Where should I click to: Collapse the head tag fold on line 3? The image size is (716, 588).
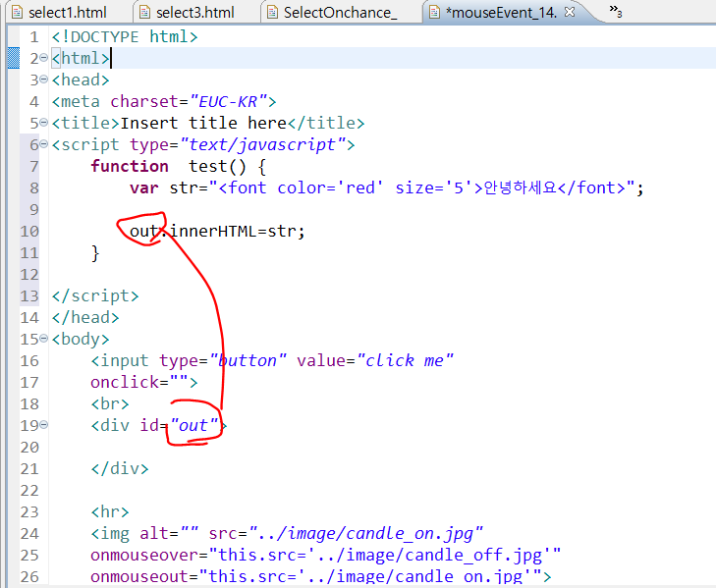coord(44,80)
